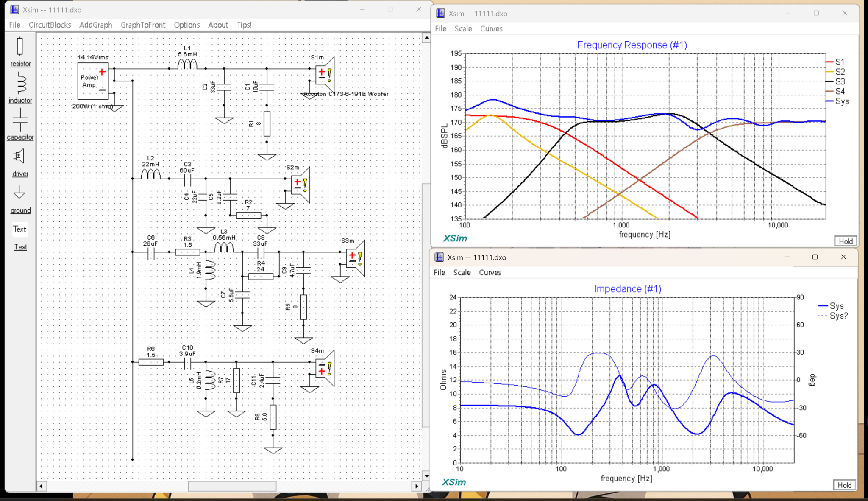Viewport: 868px width, 501px height.
Task: Select capacitor C10 3.9uF in the schematic
Action: tap(187, 364)
